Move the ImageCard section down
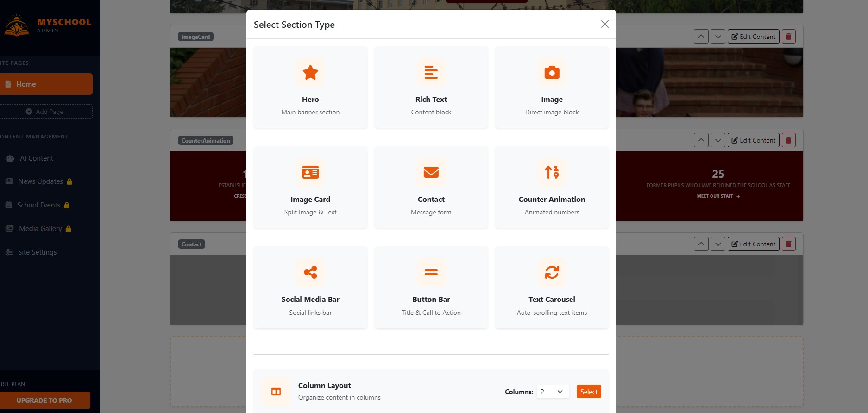The image size is (868, 413). 717,37
